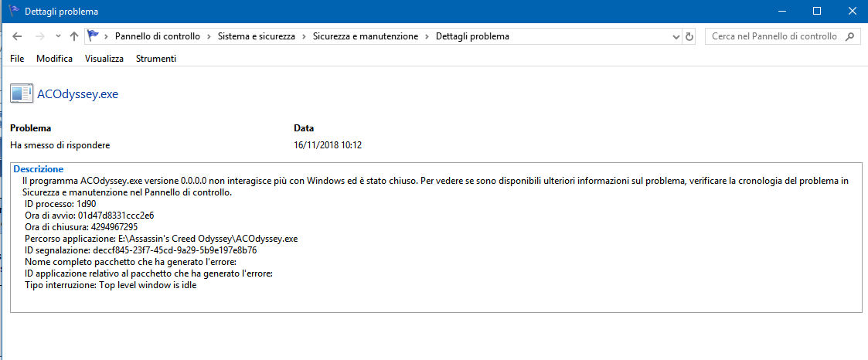Image resolution: width=868 pixels, height=360 pixels.
Task: Click the Descrizione group label
Action: coord(38,168)
